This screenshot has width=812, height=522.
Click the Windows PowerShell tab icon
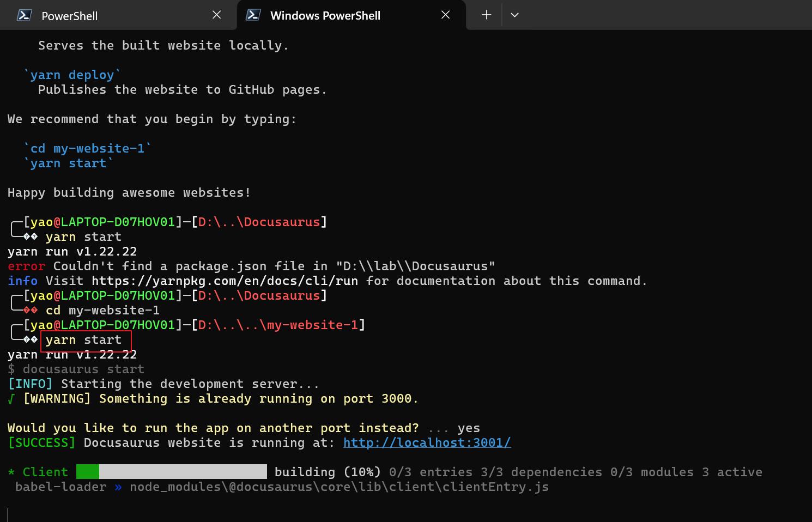tap(253, 15)
